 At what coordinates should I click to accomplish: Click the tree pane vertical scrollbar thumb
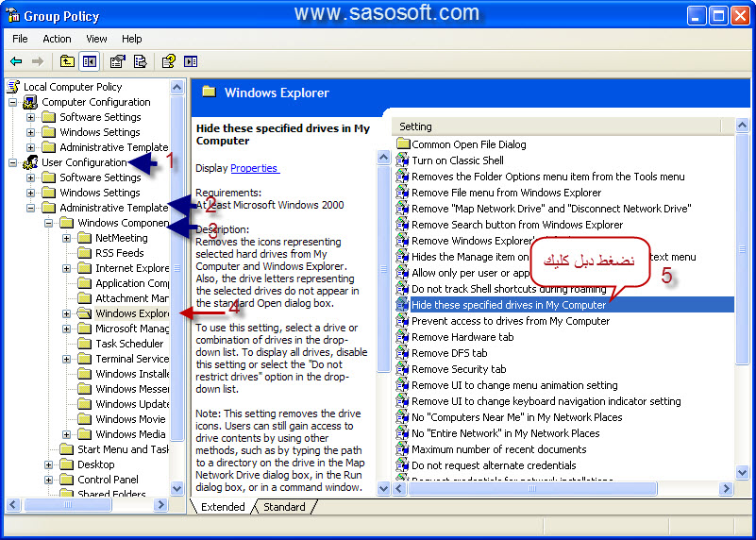click(176, 268)
